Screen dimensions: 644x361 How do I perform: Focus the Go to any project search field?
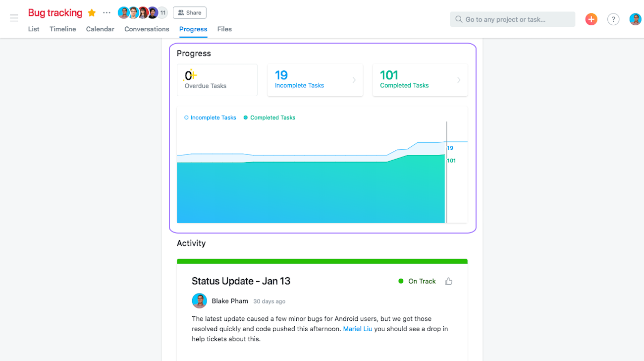pyautogui.click(x=513, y=19)
